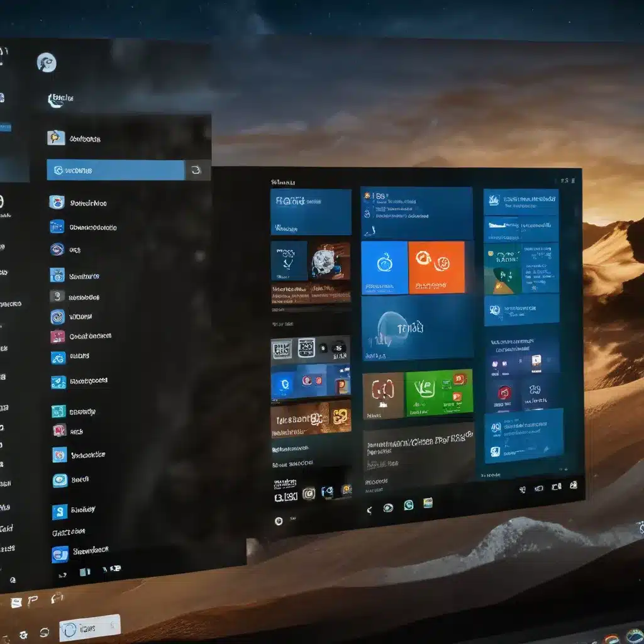Viewport: 644px width, 644px height.
Task: Click the taskbar search box with circle icon
Action: pyautogui.click(x=90, y=628)
